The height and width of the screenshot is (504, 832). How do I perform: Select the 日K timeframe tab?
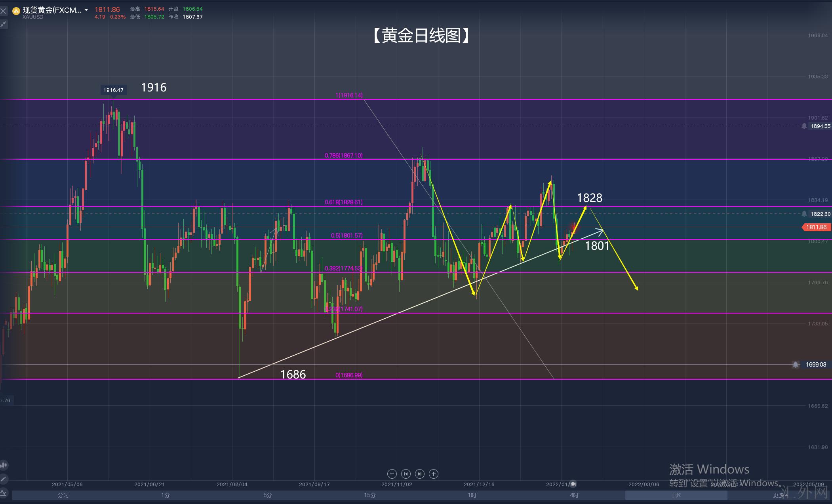click(676, 495)
